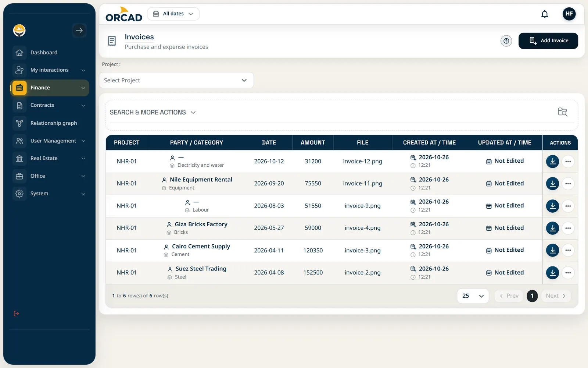
Task: Open the All dates filter dropdown
Action: (173, 14)
